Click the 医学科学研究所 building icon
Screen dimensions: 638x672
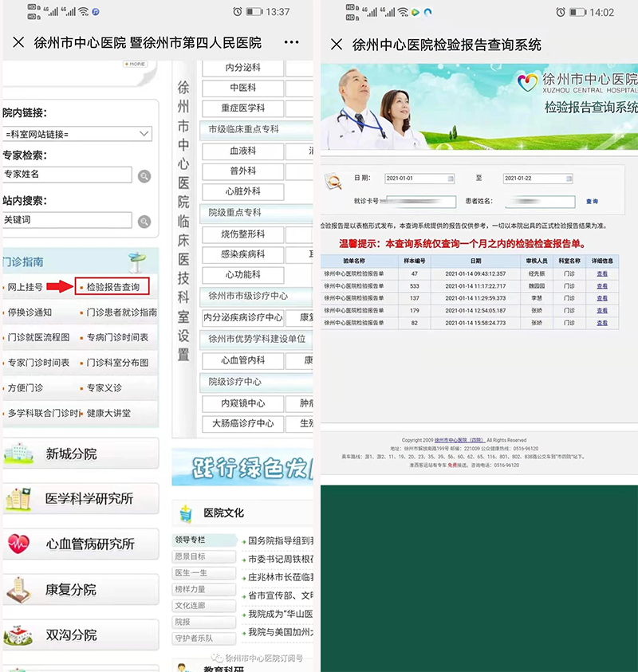[x=19, y=499]
